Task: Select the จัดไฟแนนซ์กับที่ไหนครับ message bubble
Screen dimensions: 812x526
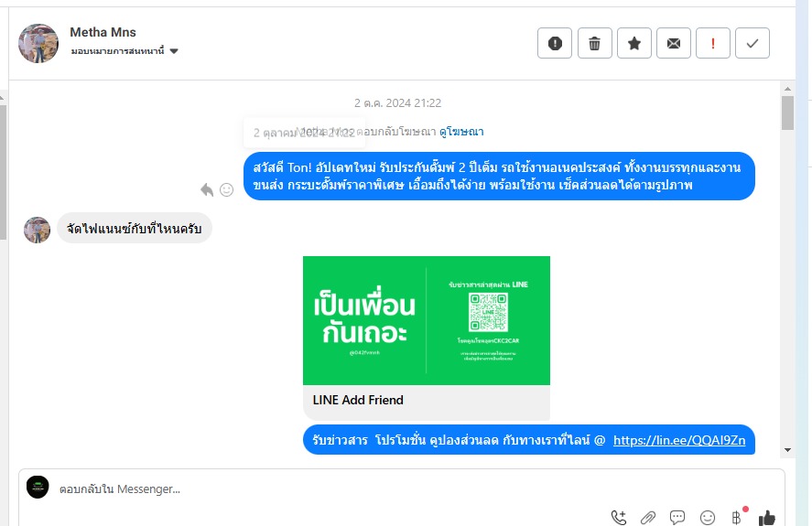Action: 135,229
